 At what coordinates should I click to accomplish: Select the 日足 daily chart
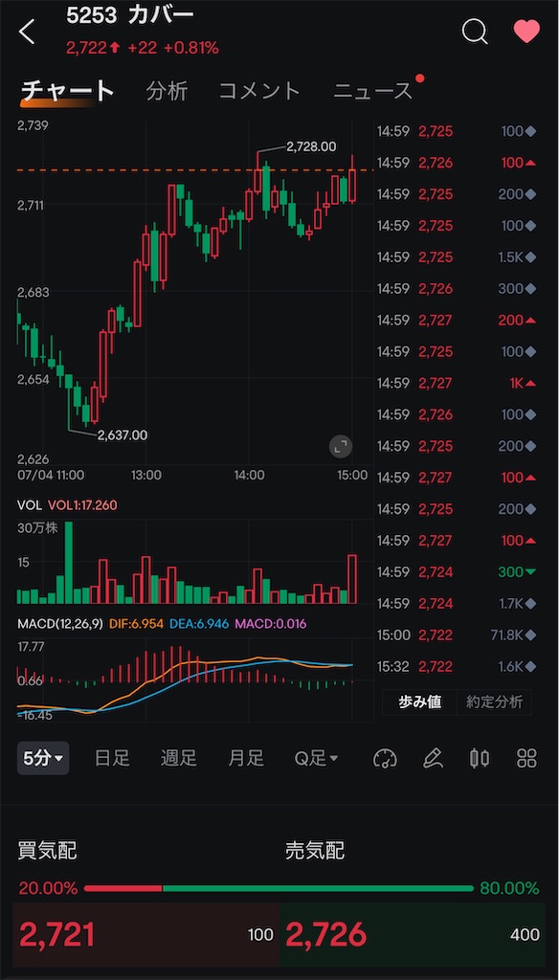(x=112, y=758)
